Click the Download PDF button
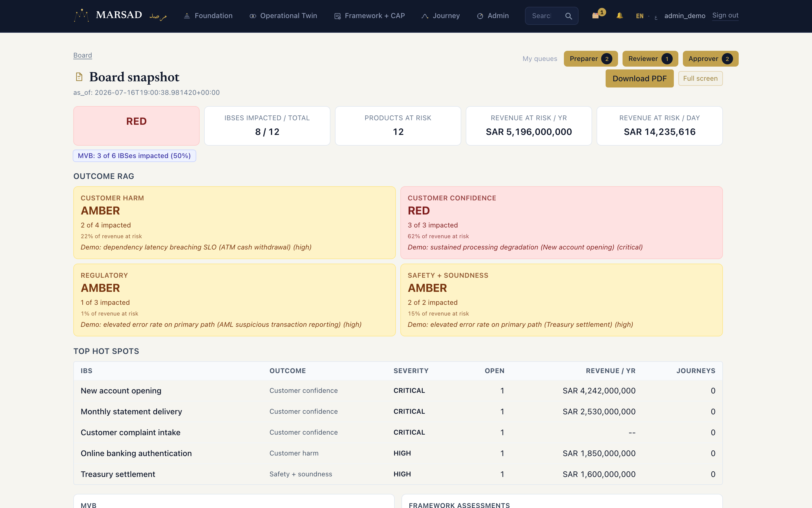 (x=639, y=79)
